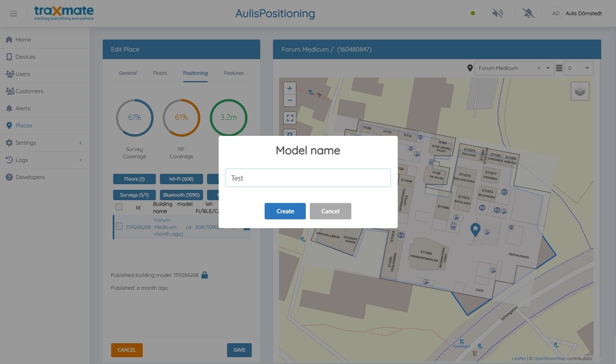Image resolution: width=616 pixels, height=364 pixels.
Task: Open the floor level 0 dropdown
Action: coord(579,68)
